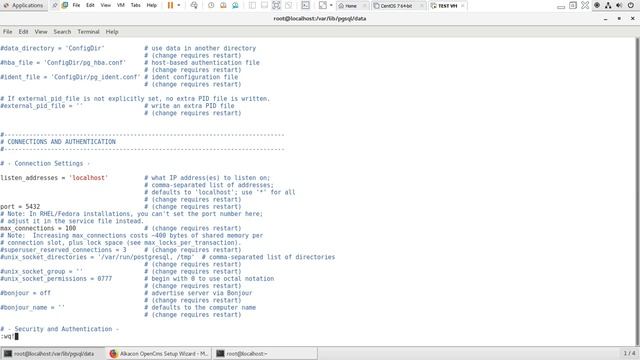
Task: Click the stretch guest display icon
Action: 322,5
